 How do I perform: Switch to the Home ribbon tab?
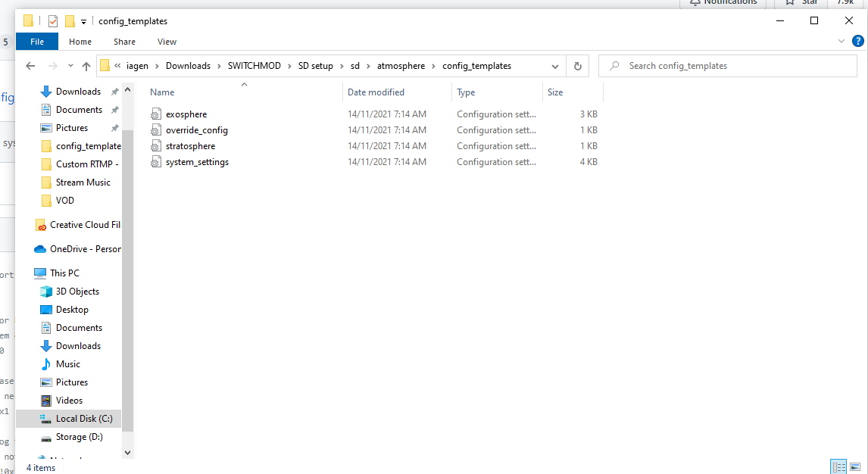(x=80, y=42)
